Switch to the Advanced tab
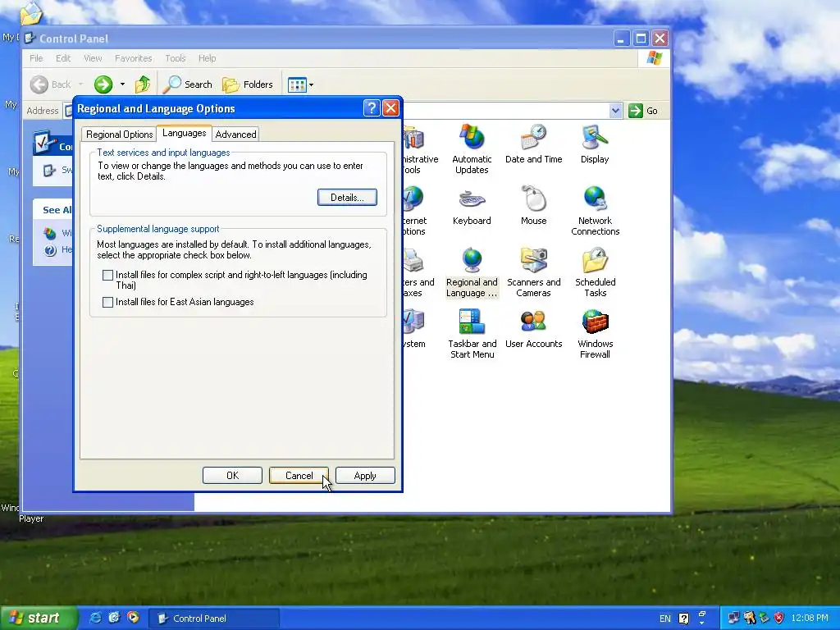The height and width of the screenshot is (630, 840). [x=235, y=134]
